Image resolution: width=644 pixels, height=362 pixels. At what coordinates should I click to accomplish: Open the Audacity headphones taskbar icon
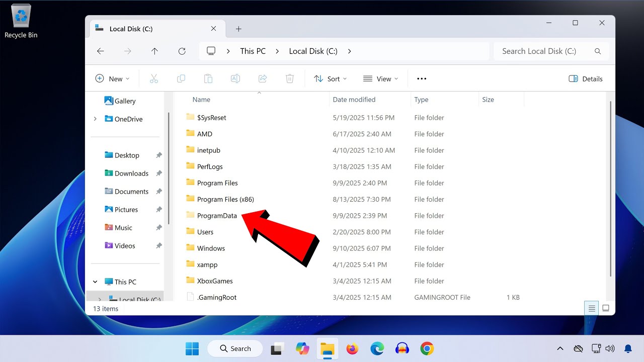point(402,348)
